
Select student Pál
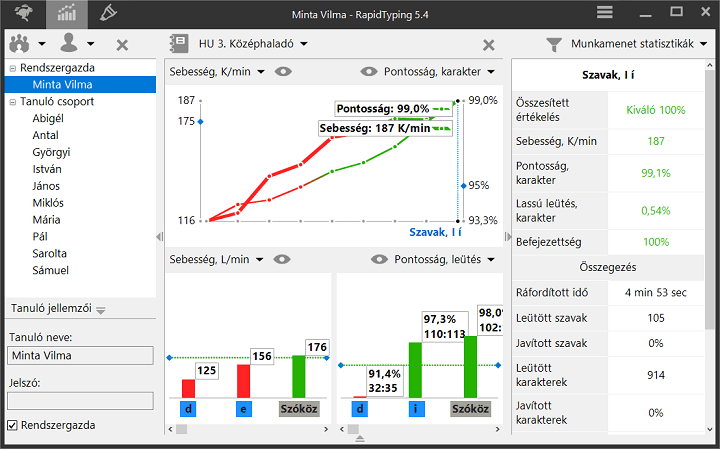(40, 236)
